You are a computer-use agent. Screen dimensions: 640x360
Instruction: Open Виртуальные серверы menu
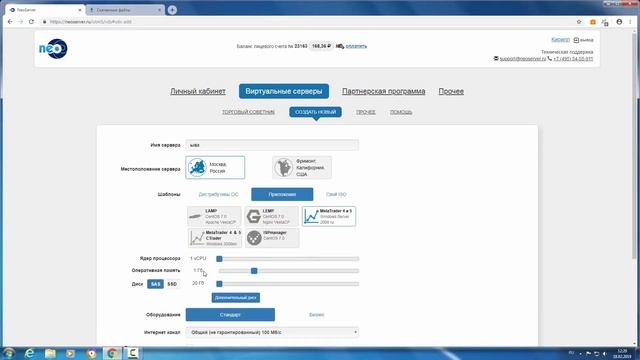pyautogui.click(x=284, y=91)
